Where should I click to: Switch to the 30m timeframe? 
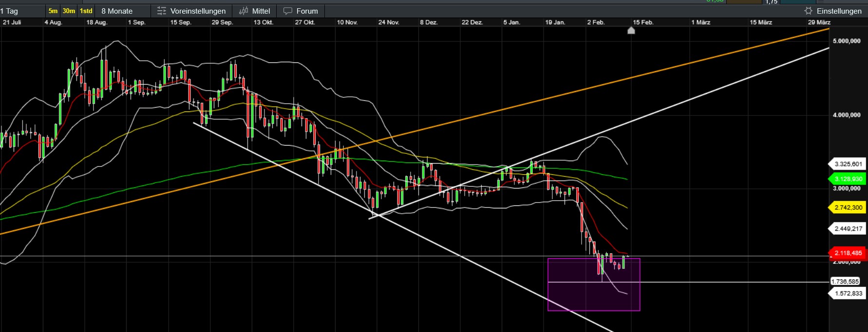click(x=69, y=11)
